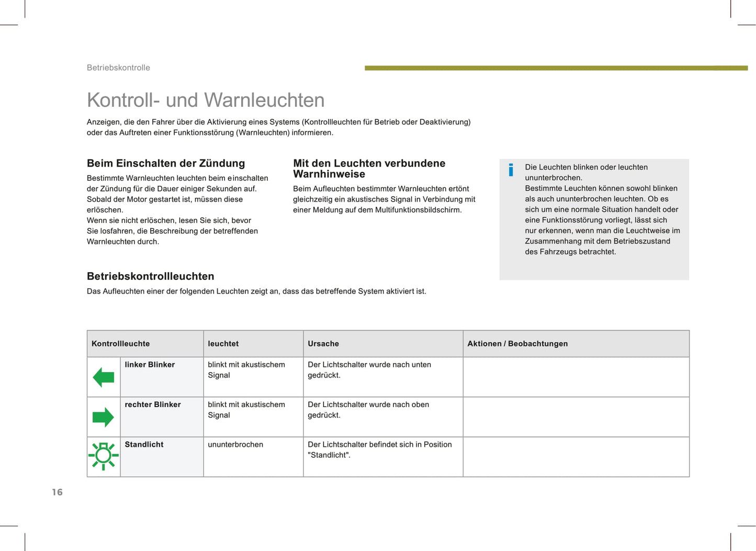Click the 'Aktionen / Beobachtungen' column header
Image resolution: width=756 pixels, height=551 pixels.
(x=576, y=344)
